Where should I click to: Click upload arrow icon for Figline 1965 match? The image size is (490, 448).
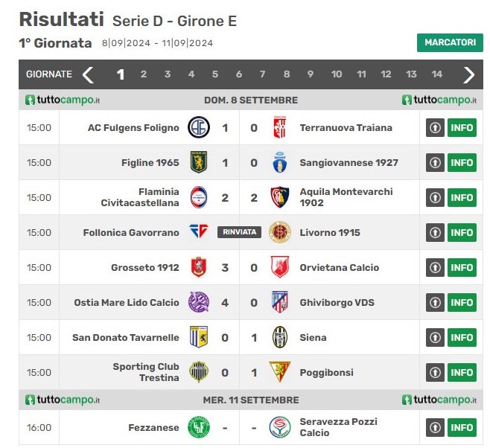435,163
